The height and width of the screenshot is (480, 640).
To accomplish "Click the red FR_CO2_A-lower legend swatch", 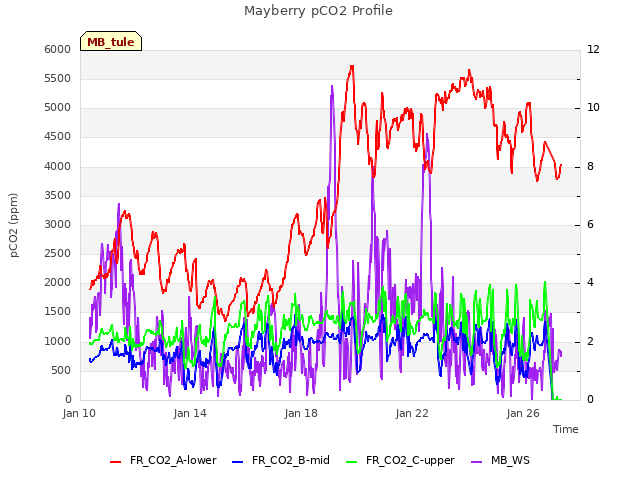I will pos(116,461).
